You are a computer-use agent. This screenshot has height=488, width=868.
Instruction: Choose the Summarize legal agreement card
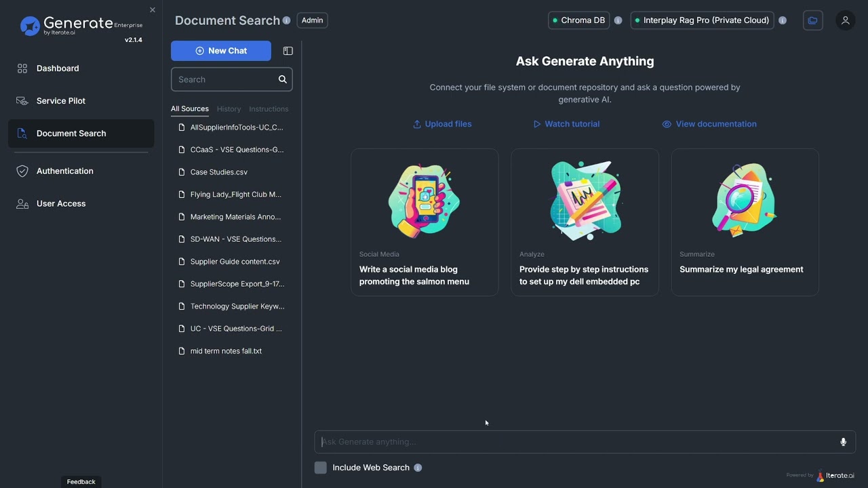(x=745, y=222)
